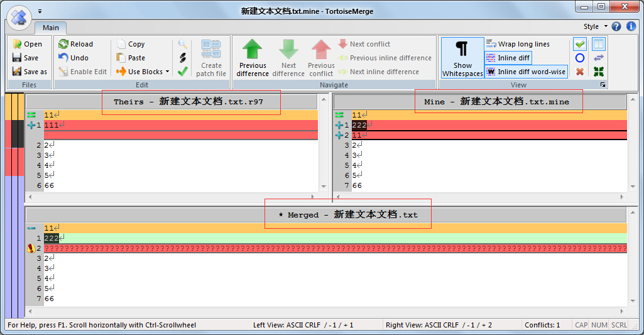Create patch file
Screen dimensions: 644x335
point(211,58)
